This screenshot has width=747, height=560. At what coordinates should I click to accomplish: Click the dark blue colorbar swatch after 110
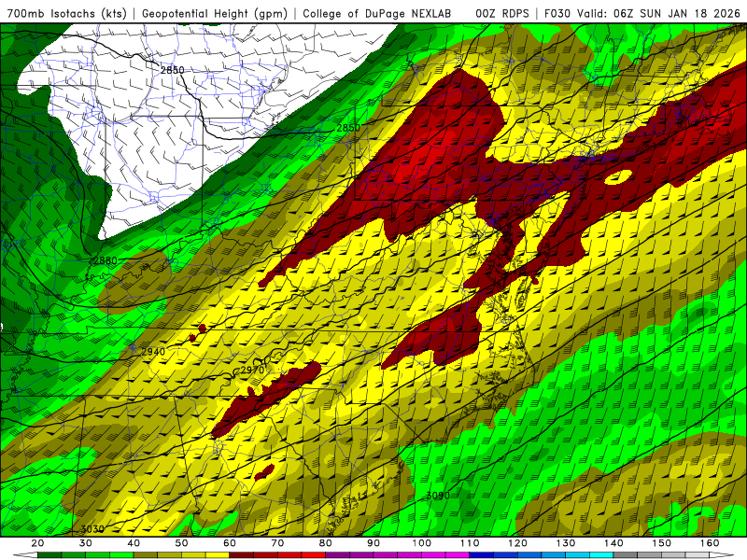click(482, 555)
